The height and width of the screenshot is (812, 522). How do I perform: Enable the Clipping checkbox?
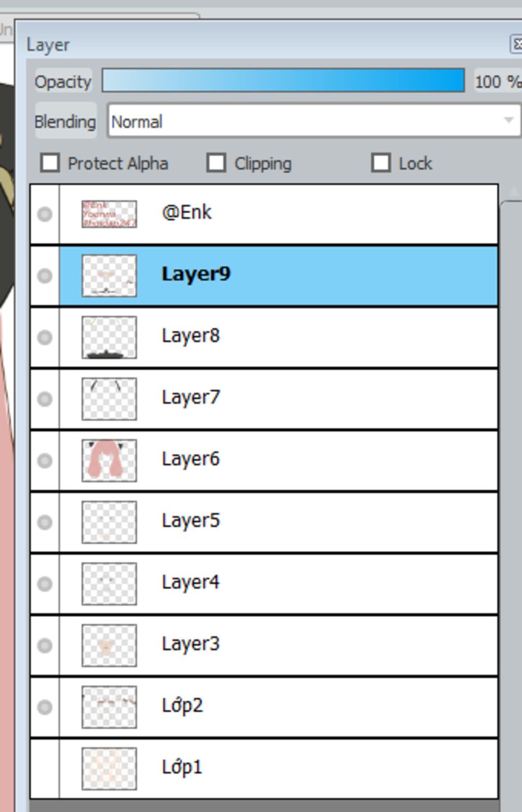pyautogui.click(x=216, y=163)
